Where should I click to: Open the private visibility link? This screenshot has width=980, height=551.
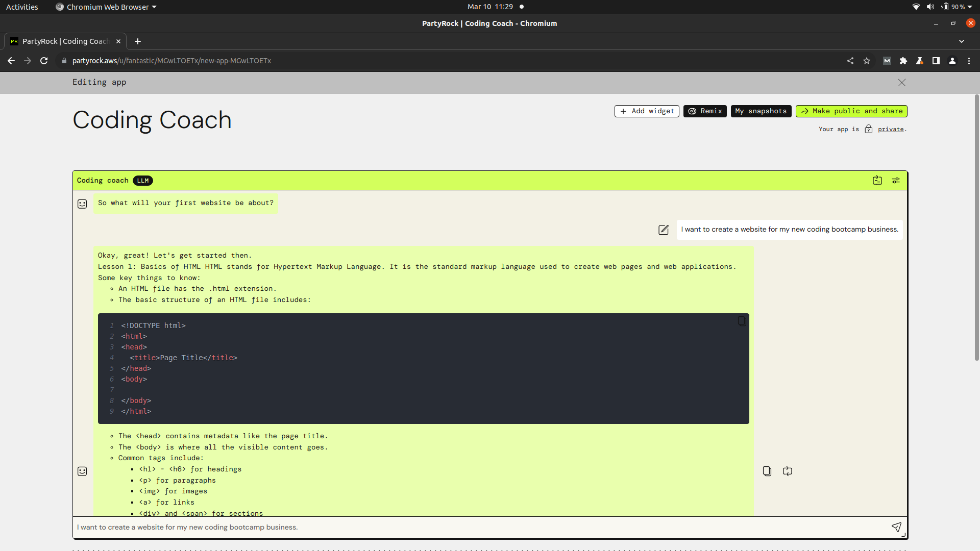click(x=891, y=130)
